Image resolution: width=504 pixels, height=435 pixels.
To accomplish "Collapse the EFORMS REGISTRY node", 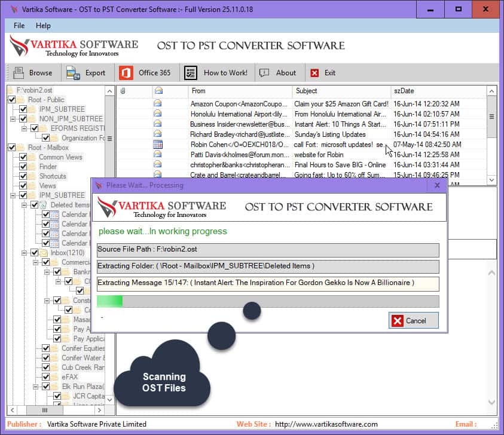I will [24, 128].
